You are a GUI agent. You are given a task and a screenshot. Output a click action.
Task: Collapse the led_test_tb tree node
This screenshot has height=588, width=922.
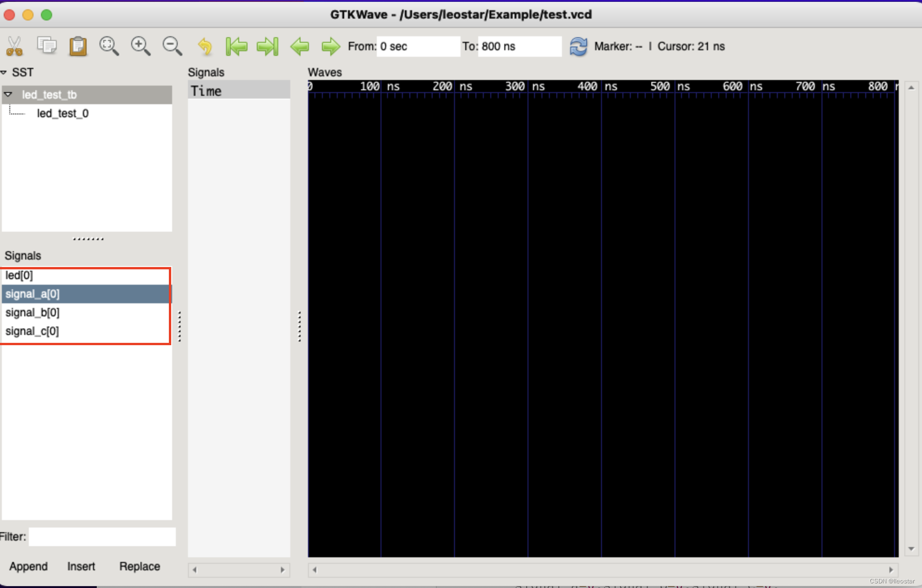8,94
